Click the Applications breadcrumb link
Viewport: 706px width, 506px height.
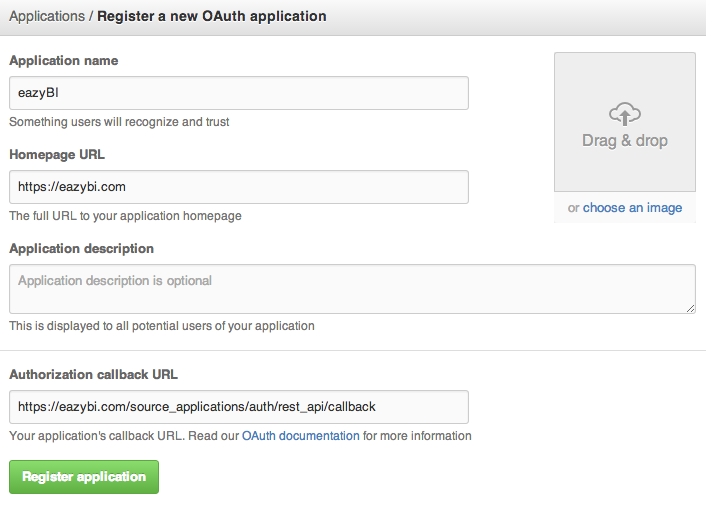(x=47, y=16)
